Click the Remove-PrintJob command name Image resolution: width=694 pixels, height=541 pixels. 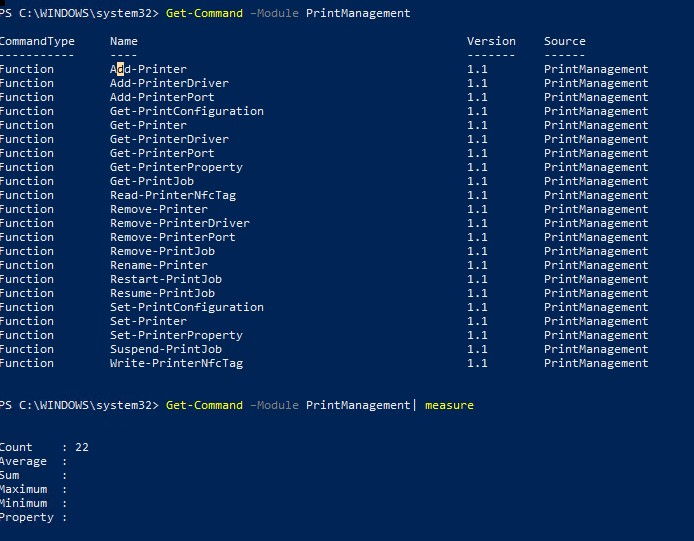point(162,251)
